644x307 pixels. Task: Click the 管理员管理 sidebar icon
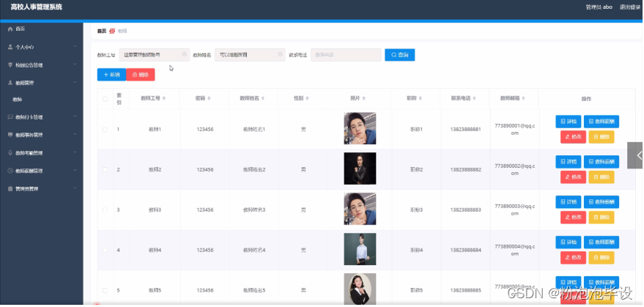[x=10, y=188]
